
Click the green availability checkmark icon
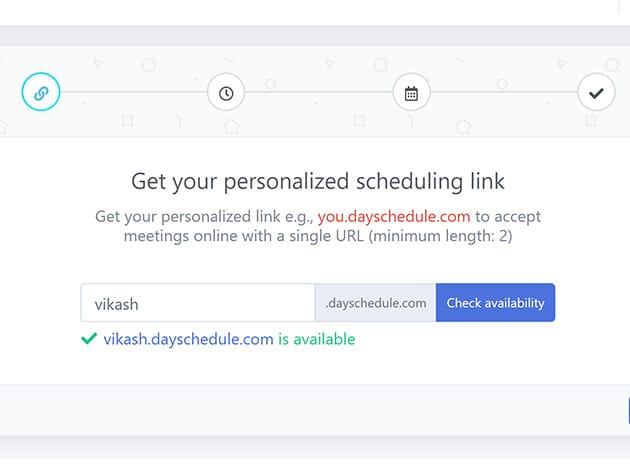(89, 339)
